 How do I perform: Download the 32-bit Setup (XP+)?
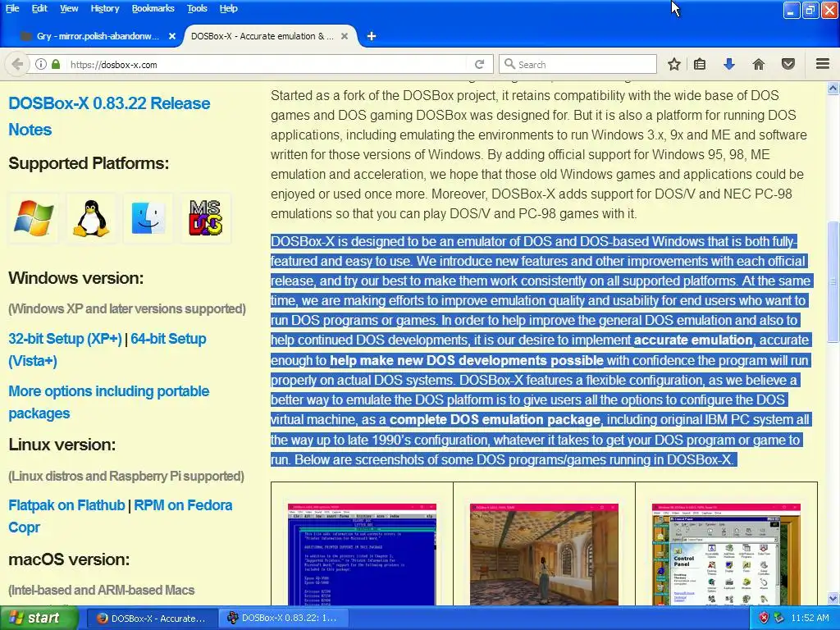[65, 339]
